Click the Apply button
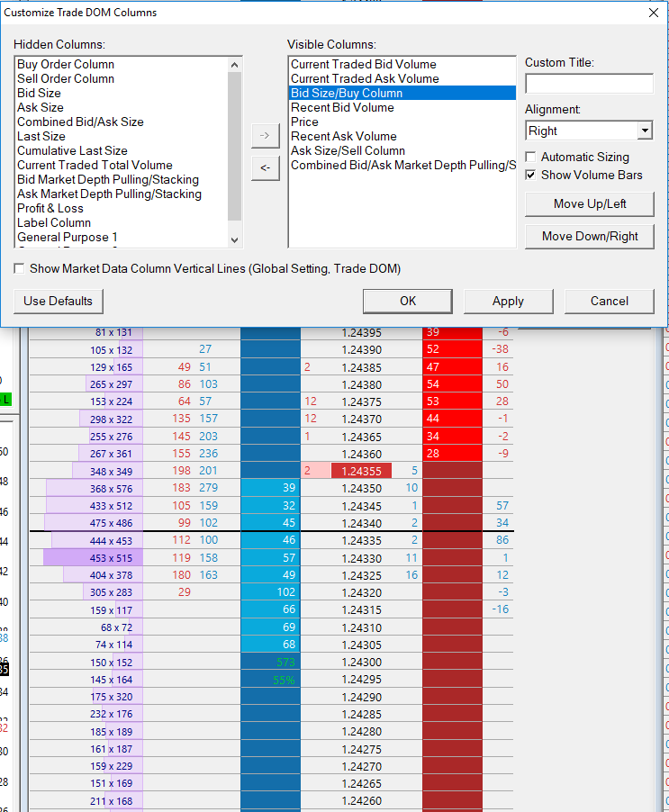The width and height of the screenshot is (669, 812). (x=508, y=302)
